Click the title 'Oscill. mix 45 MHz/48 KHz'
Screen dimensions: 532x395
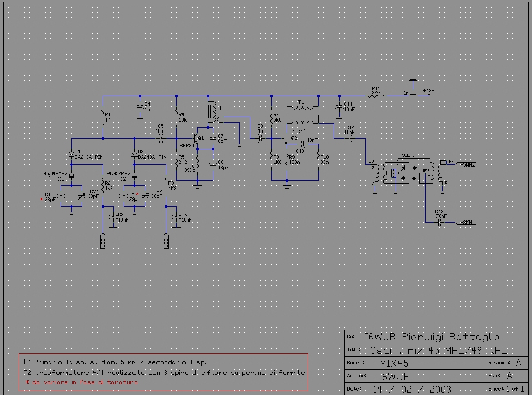(x=439, y=350)
